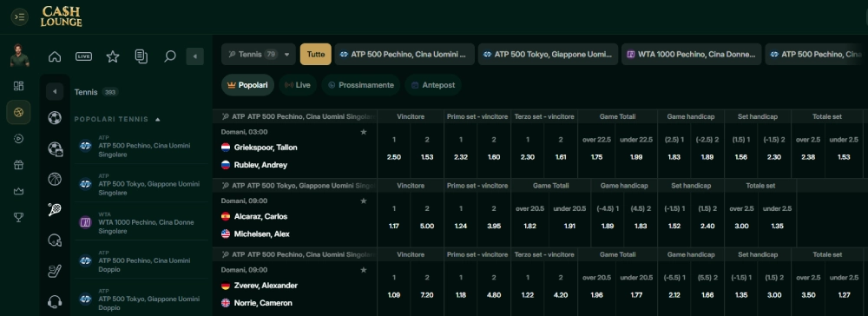868x316 pixels.
Task: Select the tennis racket sport icon
Action: pyautogui.click(x=55, y=210)
